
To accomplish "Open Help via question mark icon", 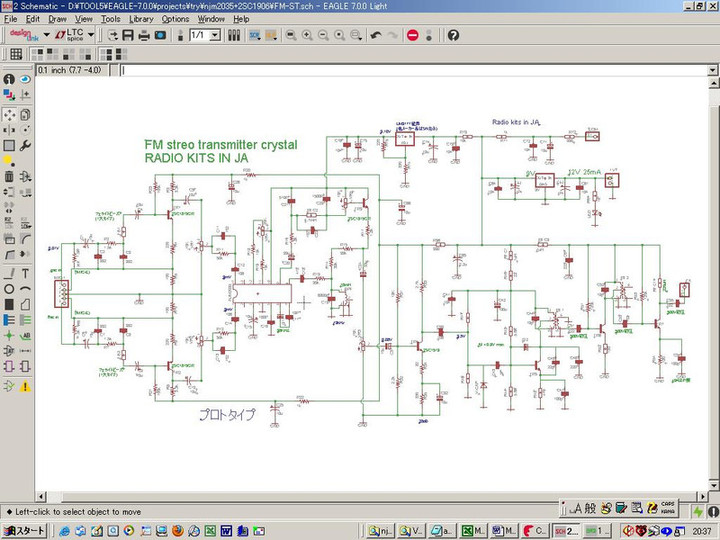I will point(453,35).
